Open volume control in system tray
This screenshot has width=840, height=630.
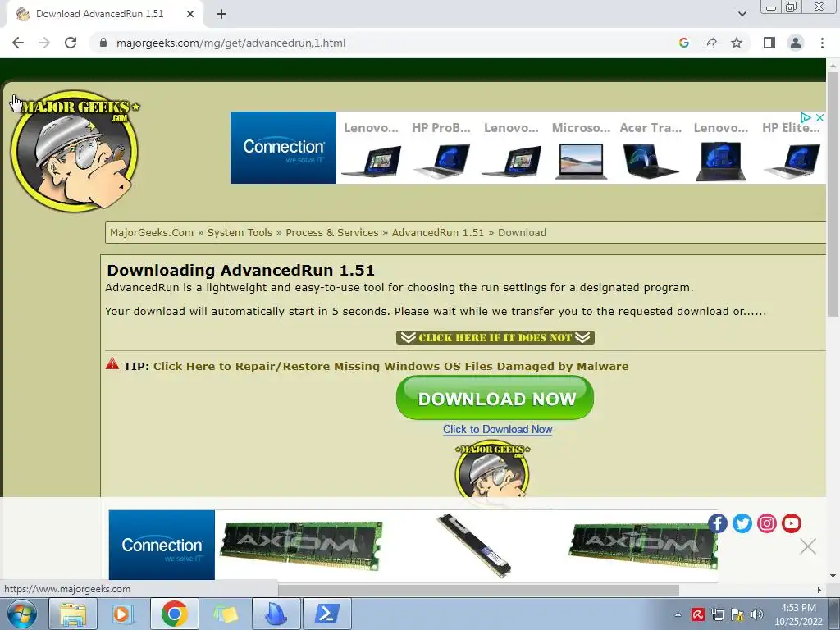tap(757, 614)
